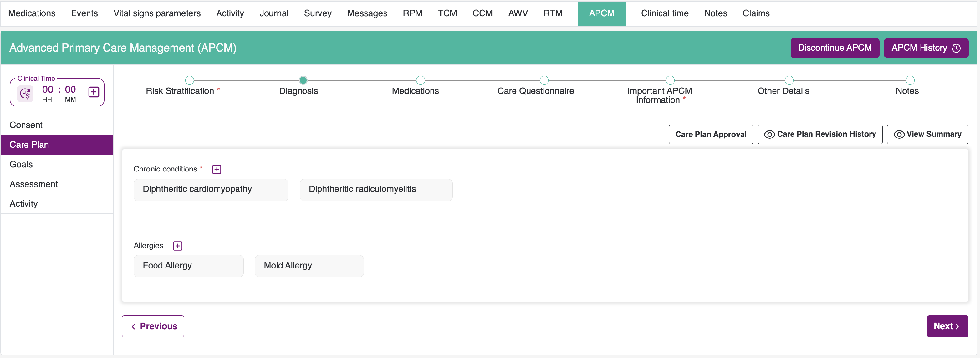Viewport: 980px width, 358px height.
Task: Add an allergy with plus icon
Action: pos(177,246)
